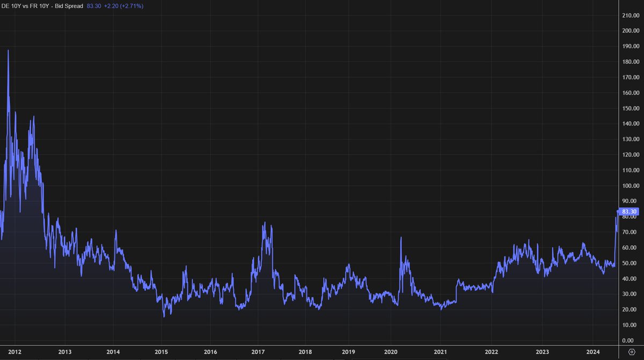Click the 2018 time axis label
The image size is (644, 360).
[x=305, y=352]
